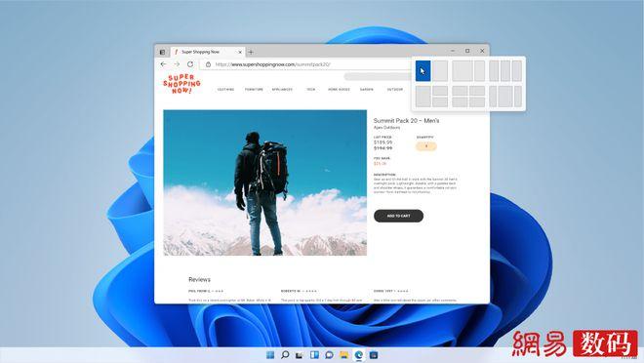The image size is (644, 363).
Task: Maximize the browser window
Action: 467,51
